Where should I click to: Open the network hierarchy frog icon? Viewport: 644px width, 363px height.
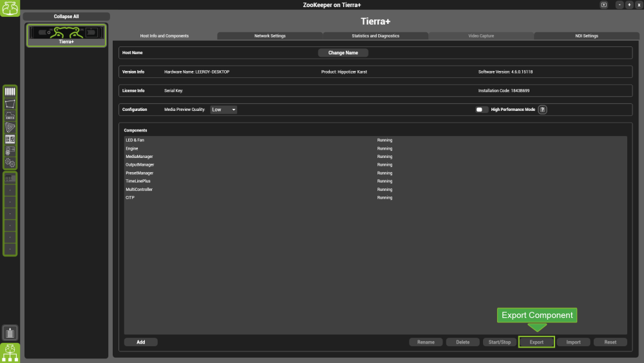click(x=10, y=353)
